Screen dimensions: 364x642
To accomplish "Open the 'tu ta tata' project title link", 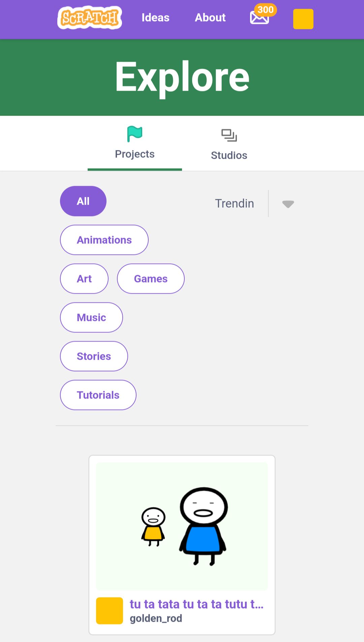I will (x=196, y=604).
